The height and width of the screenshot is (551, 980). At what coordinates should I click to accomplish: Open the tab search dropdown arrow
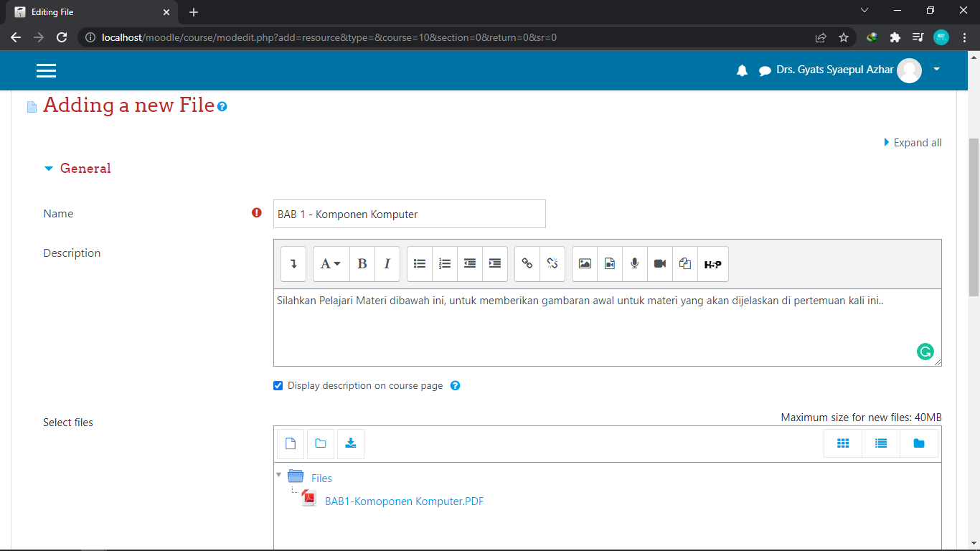coord(864,11)
